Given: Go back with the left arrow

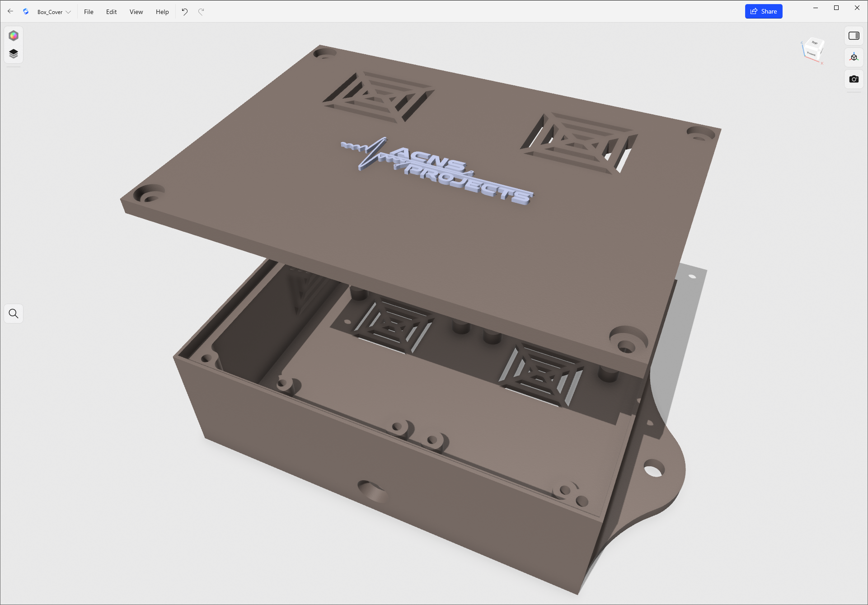Looking at the screenshot, I should tap(10, 12).
